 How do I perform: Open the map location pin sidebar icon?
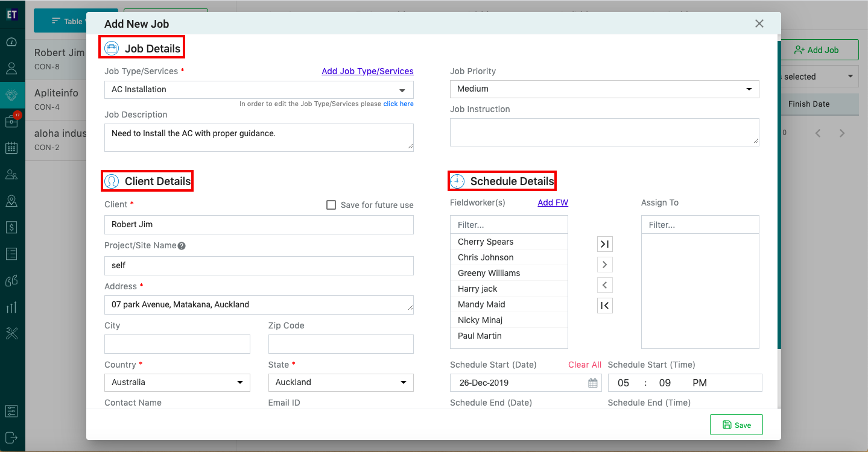[11, 201]
